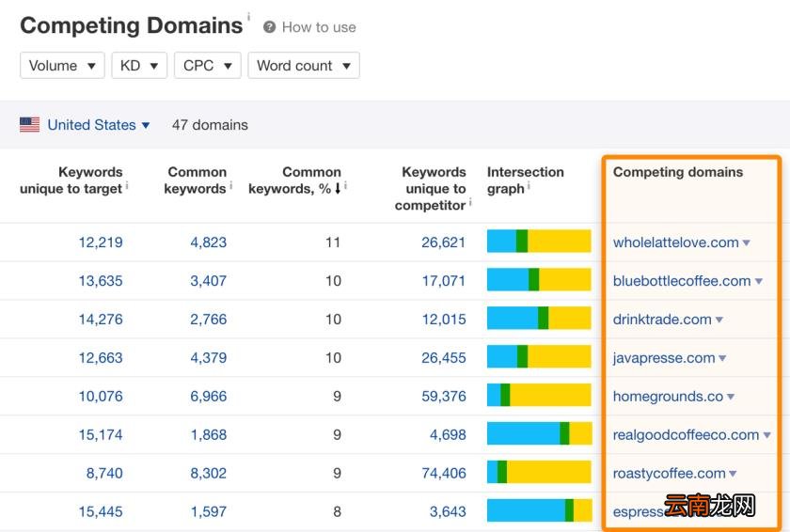Click the 8,740 unique keywords value

(104, 473)
